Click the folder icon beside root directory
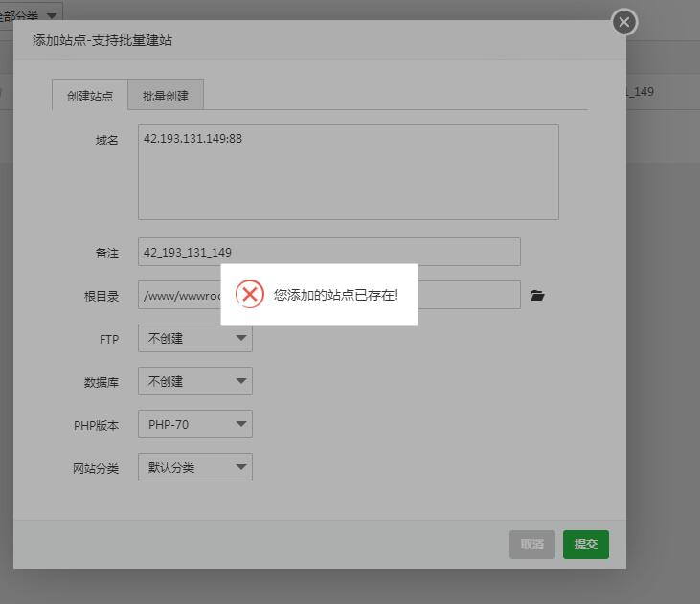Screen dimensions: 700x604 pos(537,296)
